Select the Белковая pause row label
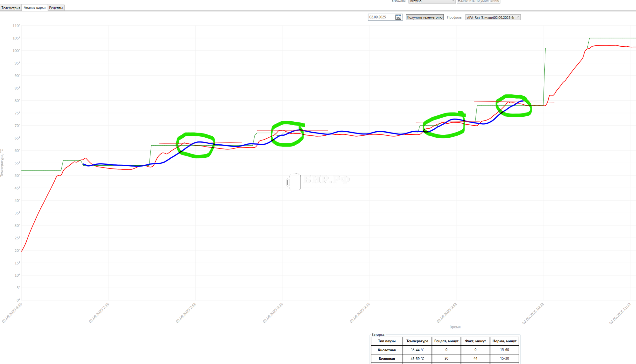 387,359
